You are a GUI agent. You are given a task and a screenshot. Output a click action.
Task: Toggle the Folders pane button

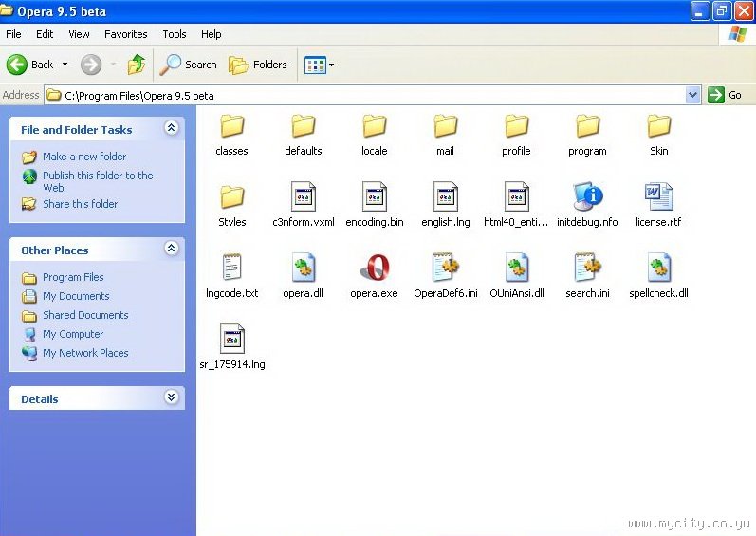click(x=258, y=65)
